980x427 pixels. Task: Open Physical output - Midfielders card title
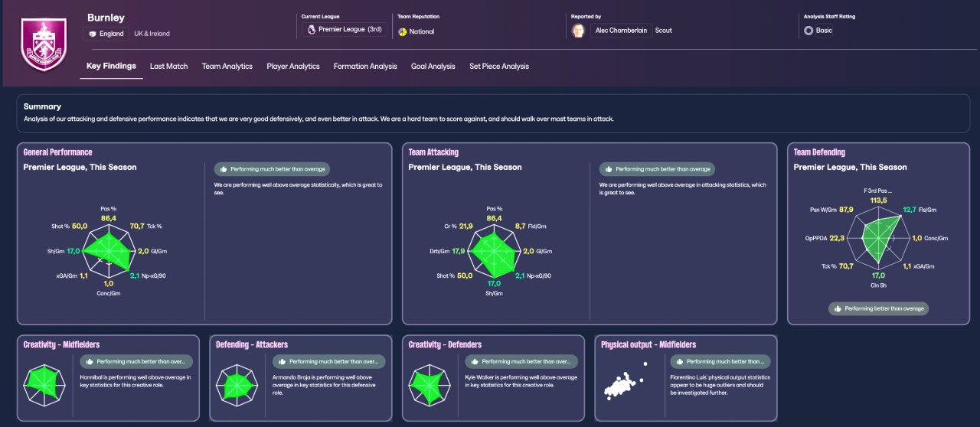[648, 345]
